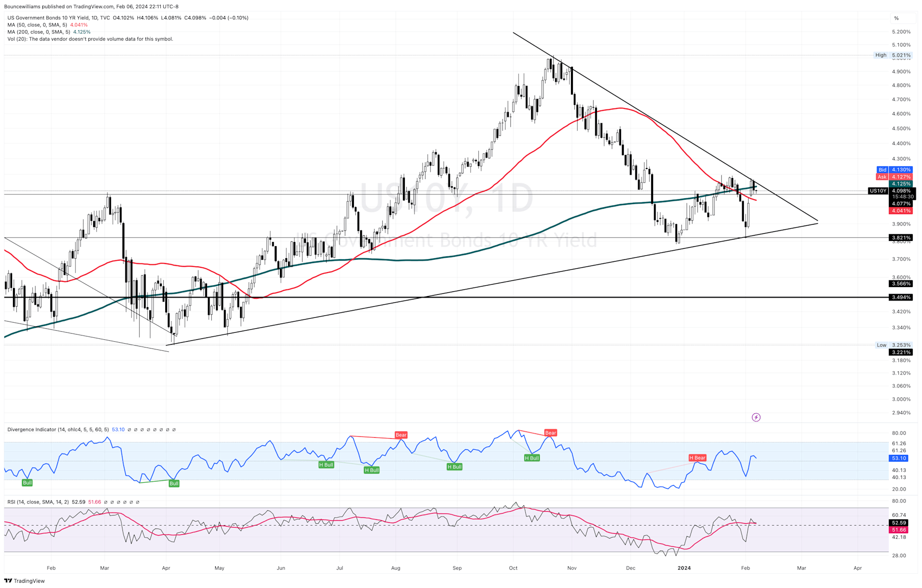Click the H Bull tag near October
Image resolution: width=922 pixels, height=588 pixels.
(x=532, y=458)
